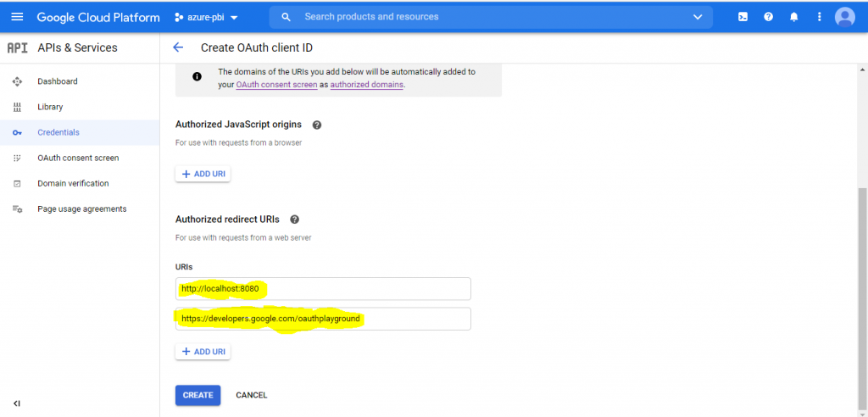Image resolution: width=868 pixels, height=417 pixels.
Task: Click the Credentials key icon
Action: coord(17,133)
